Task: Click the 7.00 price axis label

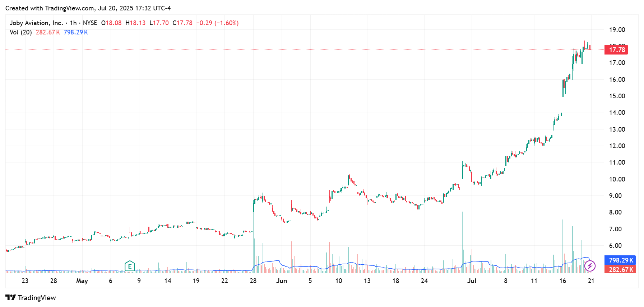Action: (615, 229)
